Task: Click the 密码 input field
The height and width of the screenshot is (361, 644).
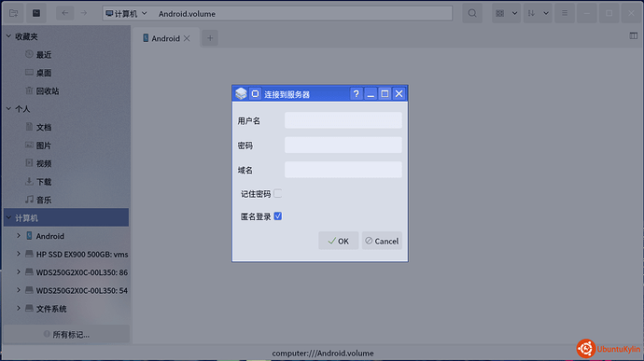Action: [343, 145]
